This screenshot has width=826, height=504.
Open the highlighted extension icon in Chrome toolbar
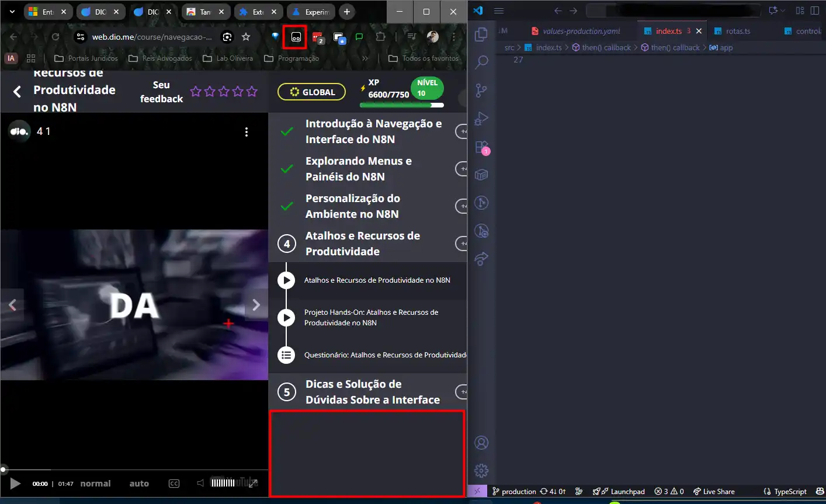point(296,37)
